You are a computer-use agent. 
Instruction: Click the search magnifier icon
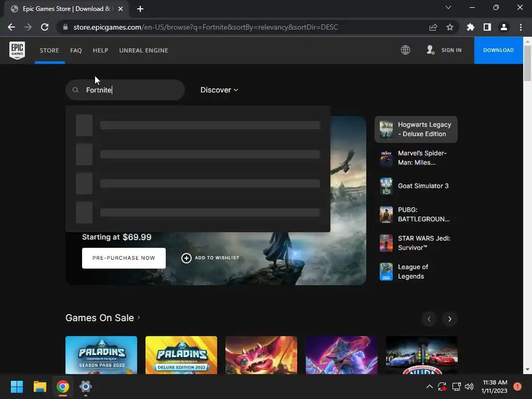(x=76, y=90)
